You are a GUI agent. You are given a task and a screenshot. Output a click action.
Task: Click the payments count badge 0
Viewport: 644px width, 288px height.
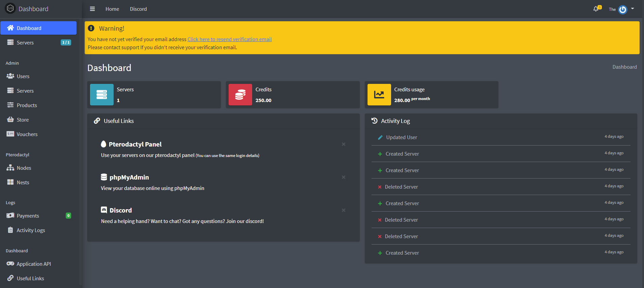tap(68, 216)
